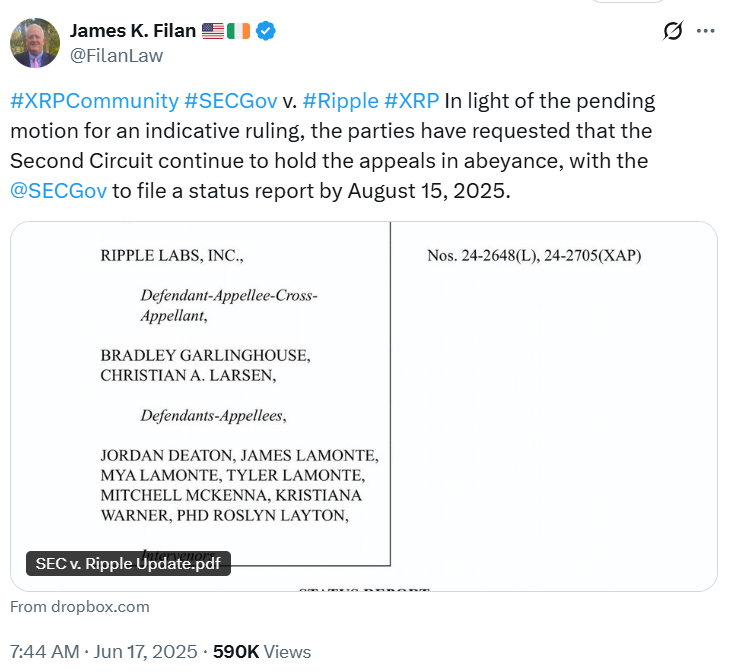Open James K. Filan's profile picture
The height and width of the screenshot is (672, 737).
point(35,43)
